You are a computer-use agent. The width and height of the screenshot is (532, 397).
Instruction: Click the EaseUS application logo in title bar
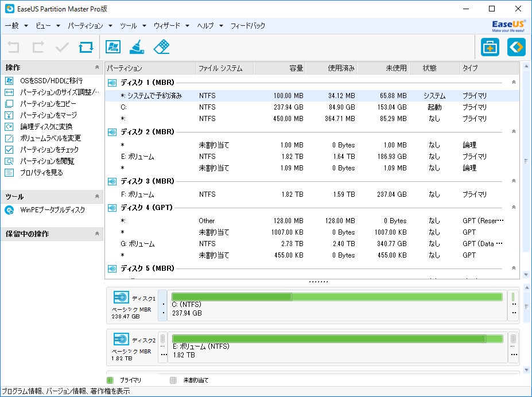tap(10, 9)
